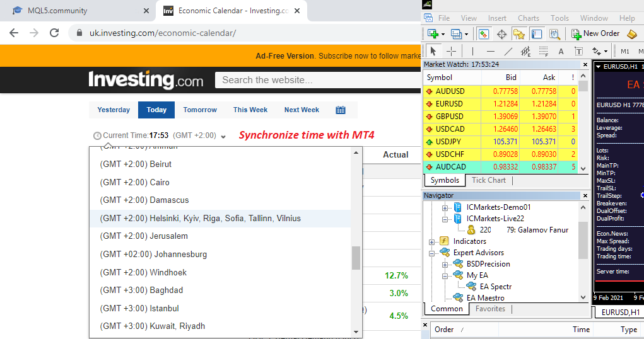Open the calendar date picker icon

coord(341,110)
